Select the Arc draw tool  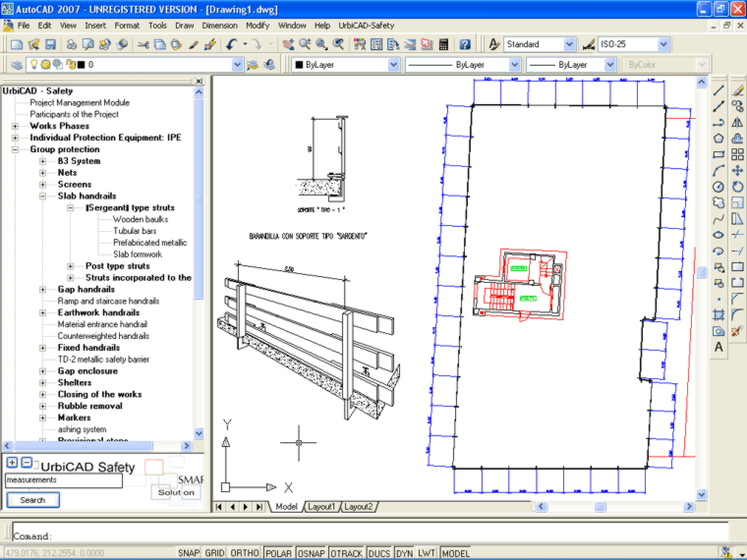(718, 171)
